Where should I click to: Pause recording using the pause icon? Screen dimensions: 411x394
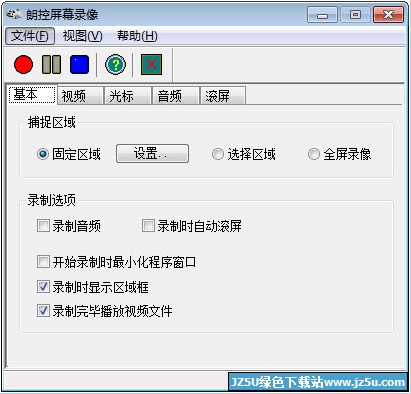tap(51, 65)
